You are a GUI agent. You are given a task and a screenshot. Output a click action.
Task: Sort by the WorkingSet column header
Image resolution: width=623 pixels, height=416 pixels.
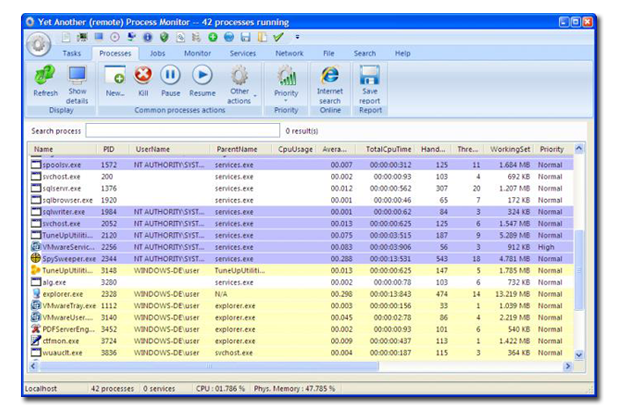click(x=509, y=149)
